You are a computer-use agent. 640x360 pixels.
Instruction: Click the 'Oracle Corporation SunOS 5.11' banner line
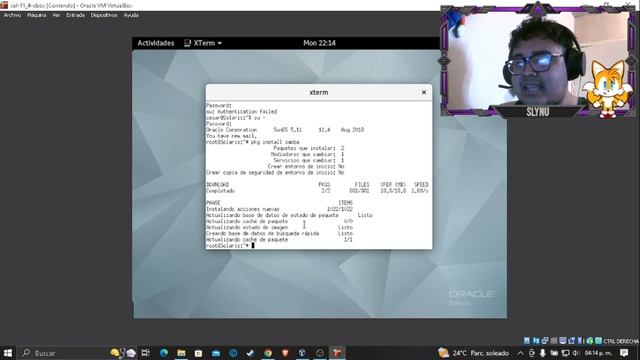[x=285, y=130]
